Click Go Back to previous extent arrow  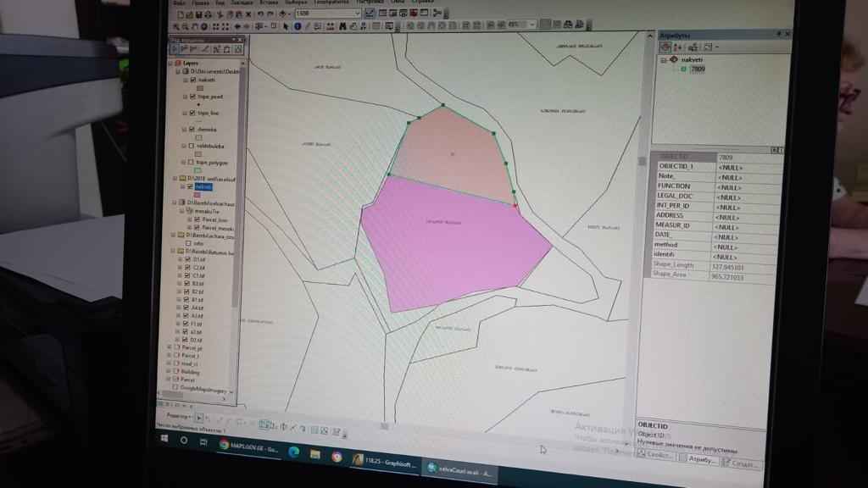point(237,26)
